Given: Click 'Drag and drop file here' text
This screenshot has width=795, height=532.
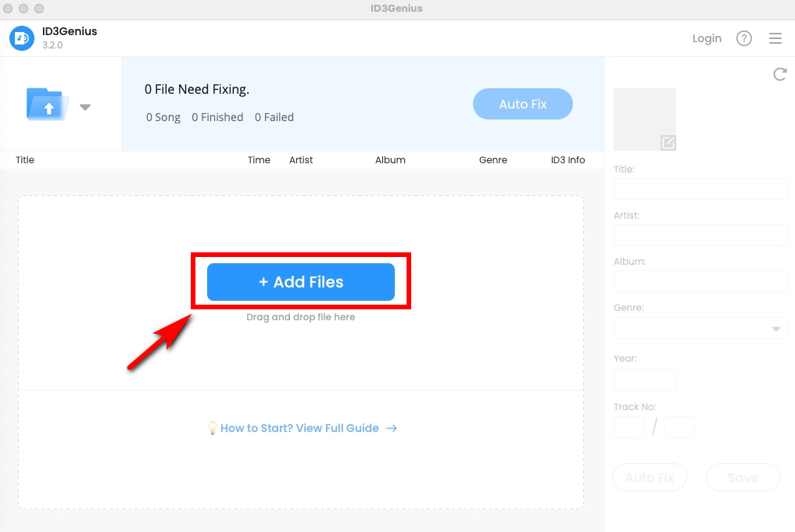Looking at the screenshot, I should (x=301, y=317).
